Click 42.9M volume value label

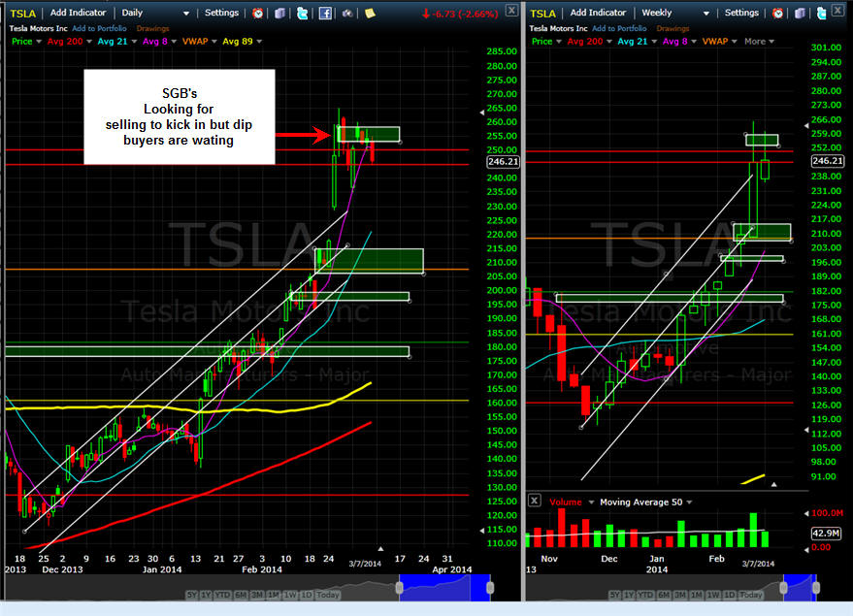coord(826,533)
